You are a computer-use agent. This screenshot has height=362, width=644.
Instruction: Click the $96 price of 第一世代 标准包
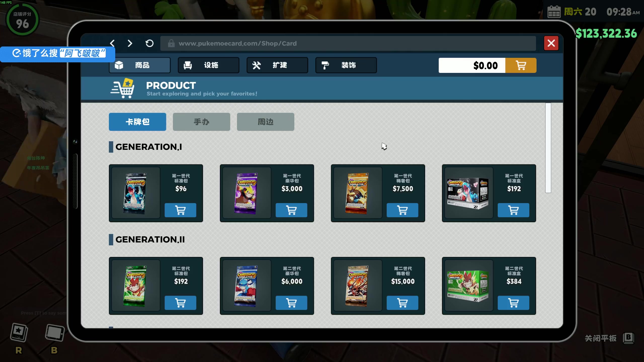tap(181, 189)
